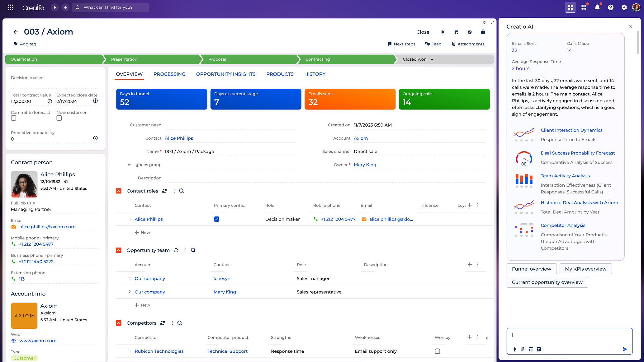Collapse the Competitors section

(119, 323)
